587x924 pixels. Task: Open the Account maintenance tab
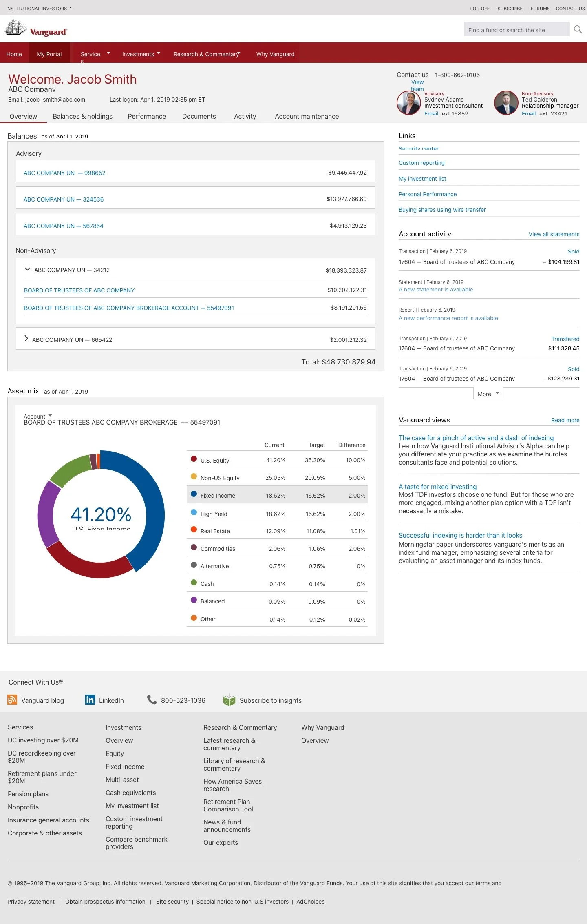point(307,116)
